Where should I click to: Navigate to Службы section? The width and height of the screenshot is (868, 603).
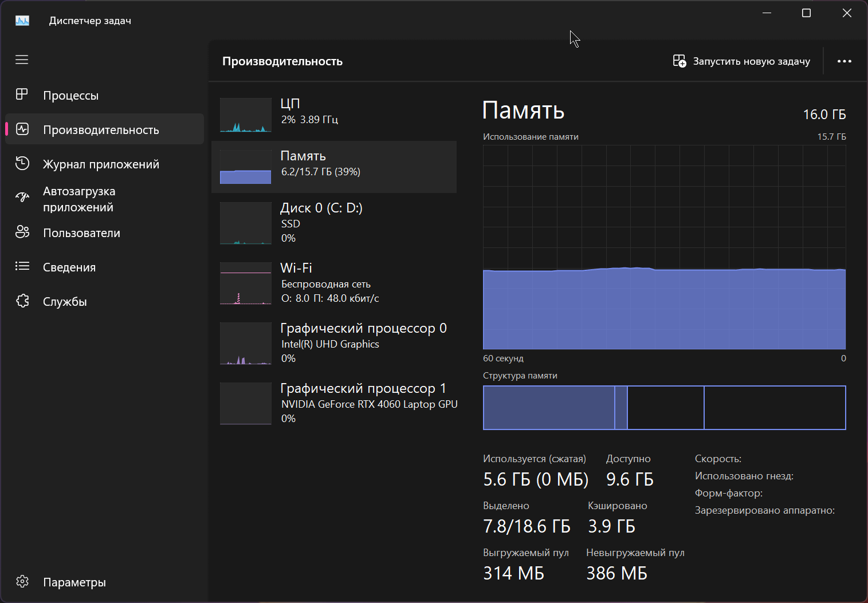[104, 301]
